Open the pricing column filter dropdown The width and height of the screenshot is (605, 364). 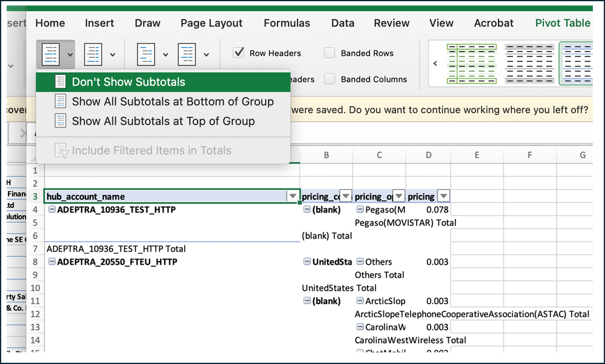tap(444, 196)
